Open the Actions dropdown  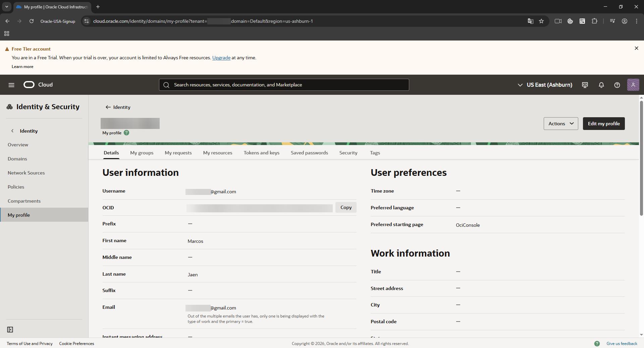tap(560, 124)
